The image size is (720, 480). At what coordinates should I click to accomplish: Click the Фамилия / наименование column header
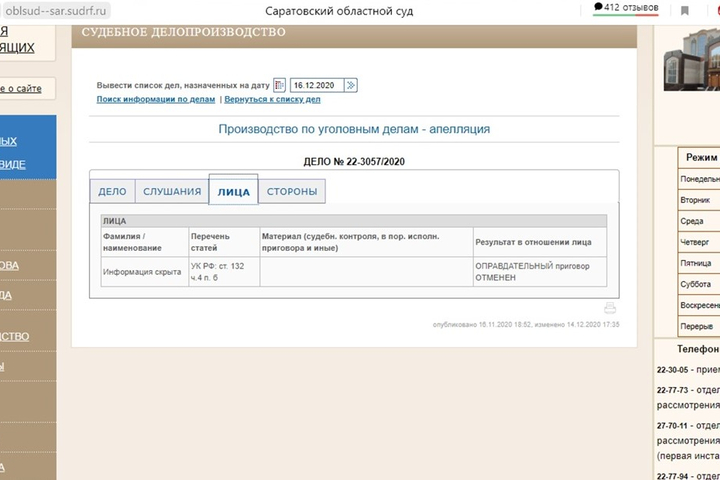(x=145, y=242)
